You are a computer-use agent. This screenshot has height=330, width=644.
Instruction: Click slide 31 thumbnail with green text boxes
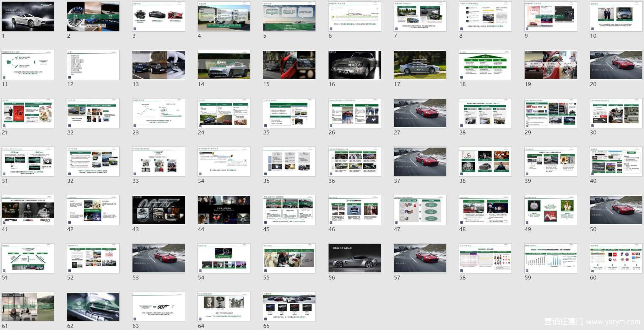click(x=28, y=161)
